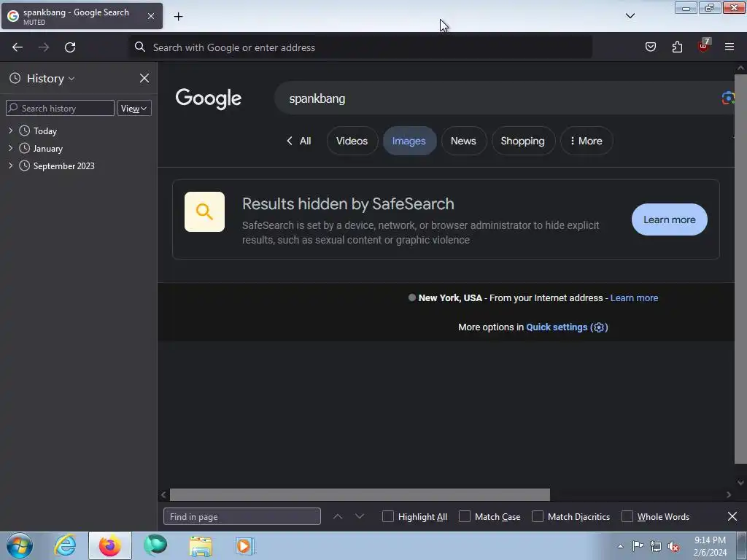Enable the Whole Words checkbox
The width and height of the screenshot is (747, 560).
coord(627,517)
